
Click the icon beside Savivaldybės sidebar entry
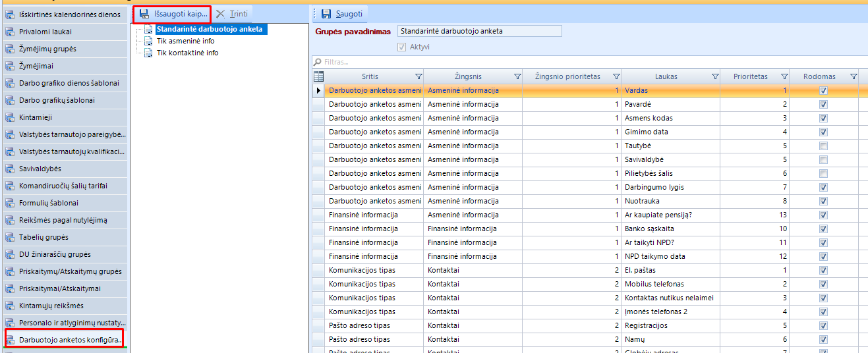tap(10, 169)
